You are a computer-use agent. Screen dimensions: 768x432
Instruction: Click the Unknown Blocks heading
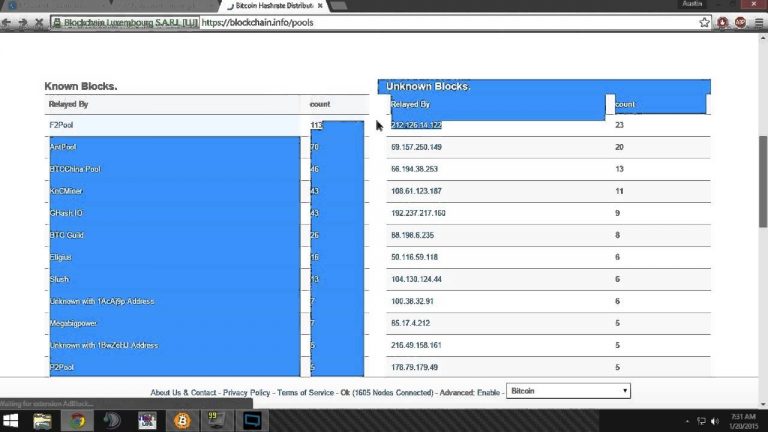pyautogui.click(x=428, y=86)
